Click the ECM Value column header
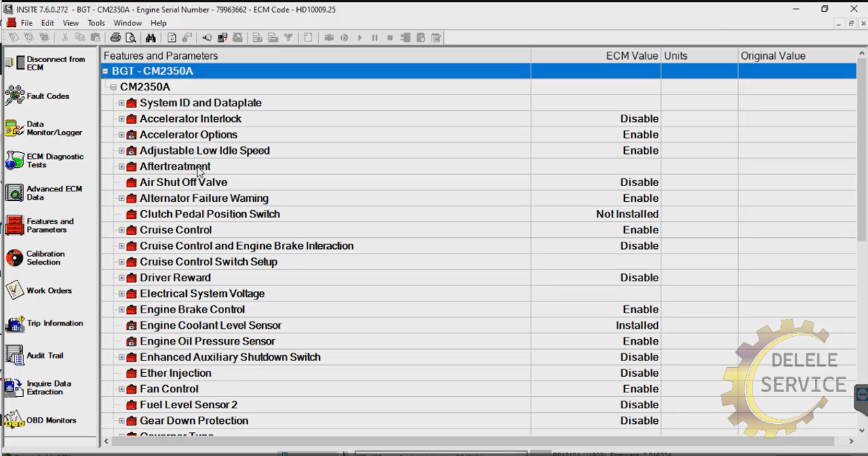 click(596, 56)
